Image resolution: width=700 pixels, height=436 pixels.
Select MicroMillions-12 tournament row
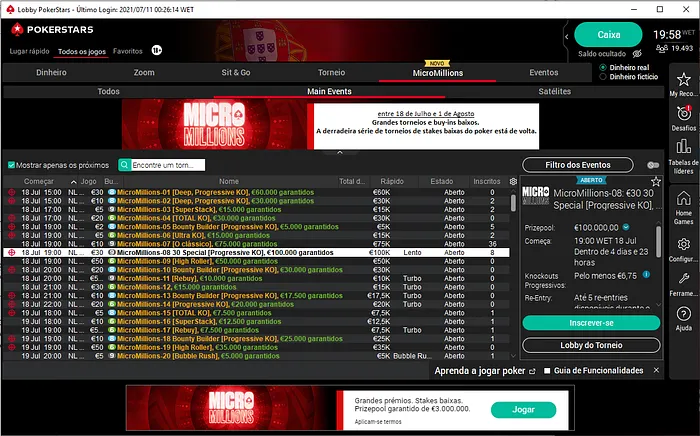tap(256, 287)
